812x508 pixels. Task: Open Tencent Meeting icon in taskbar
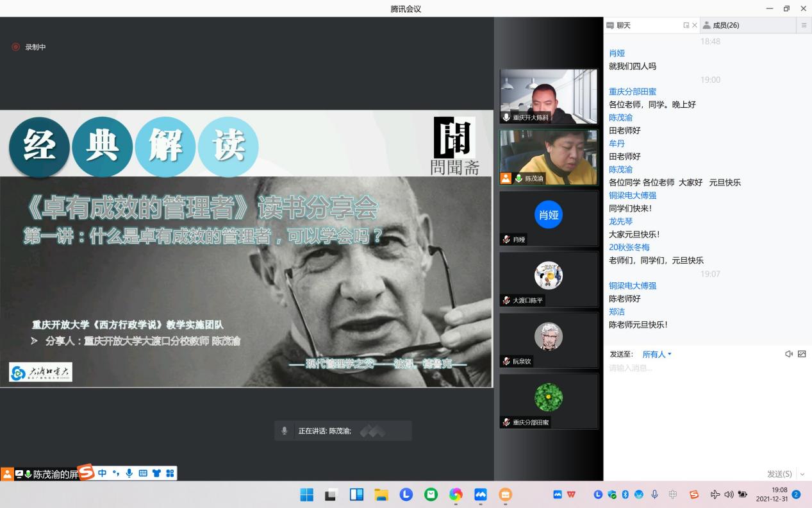(481, 495)
